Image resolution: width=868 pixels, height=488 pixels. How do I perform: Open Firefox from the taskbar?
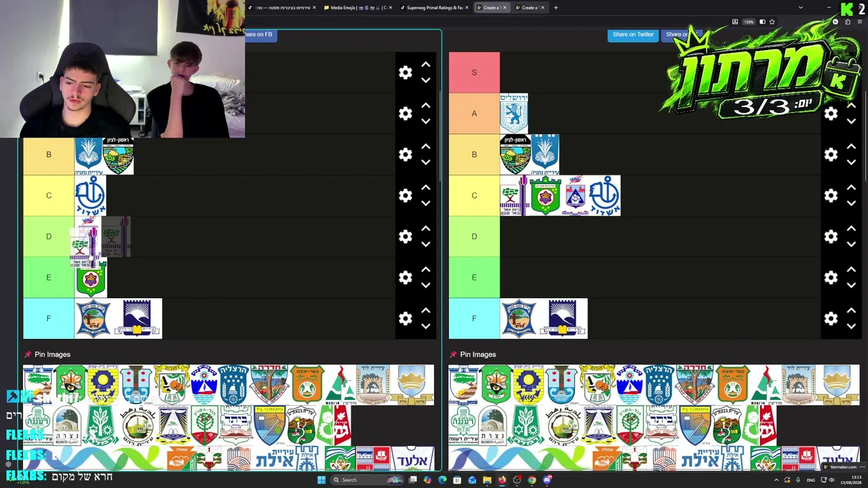click(502, 480)
